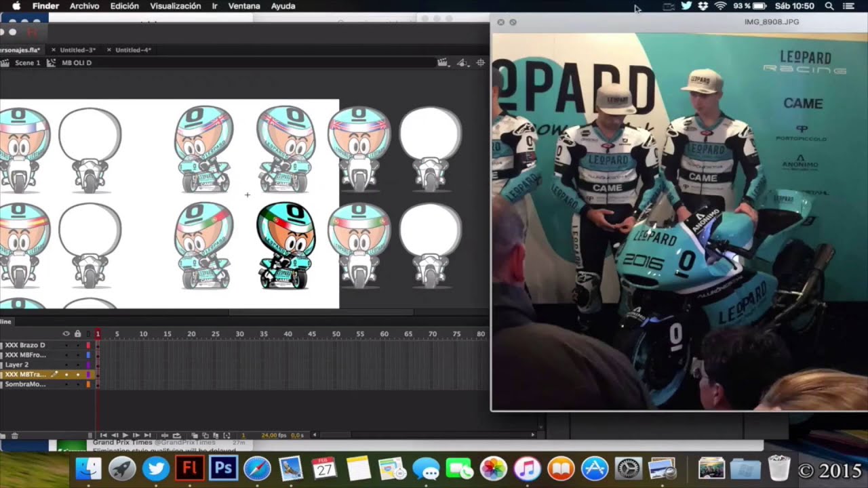Open the Ir menu
Screen dimensions: 868x488
click(215, 6)
